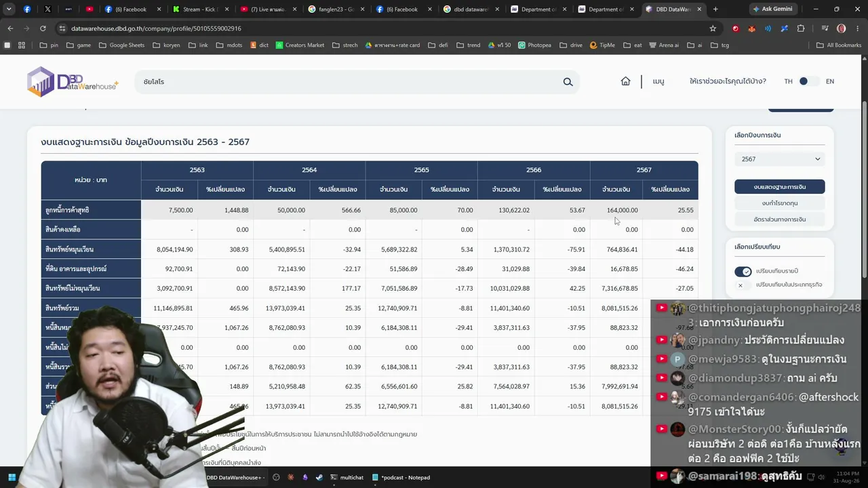868x488 pixels.
Task: Click the Windows Start button
Action: click(x=12, y=477)
